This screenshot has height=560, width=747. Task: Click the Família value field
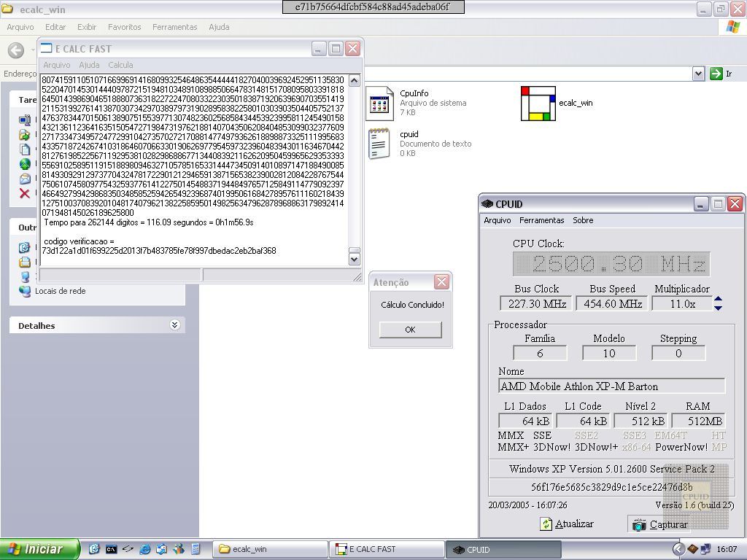click(x=540, y=354)
